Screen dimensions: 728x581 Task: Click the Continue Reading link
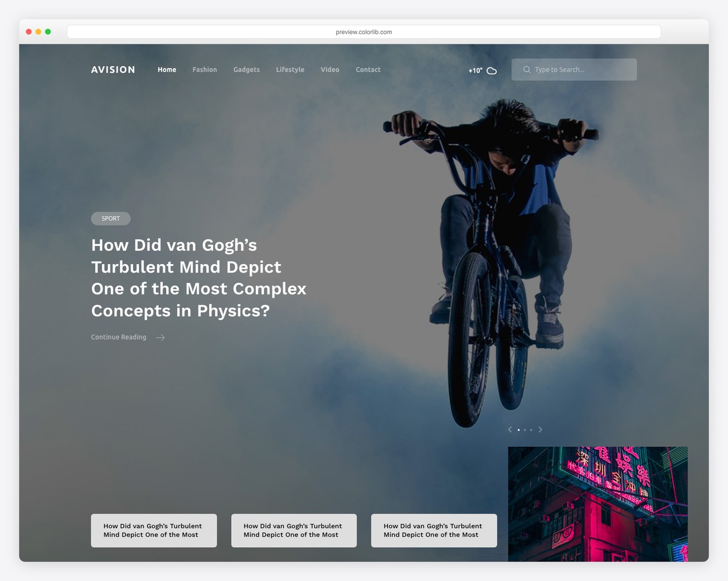pyautogui.click(x=118, y=337)
